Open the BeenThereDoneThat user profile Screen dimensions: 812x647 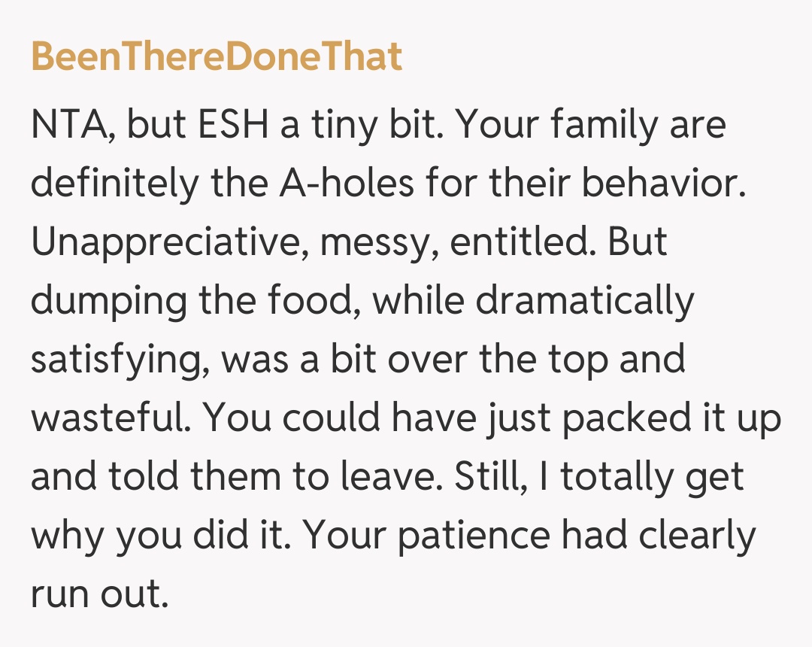coord(217,57)
